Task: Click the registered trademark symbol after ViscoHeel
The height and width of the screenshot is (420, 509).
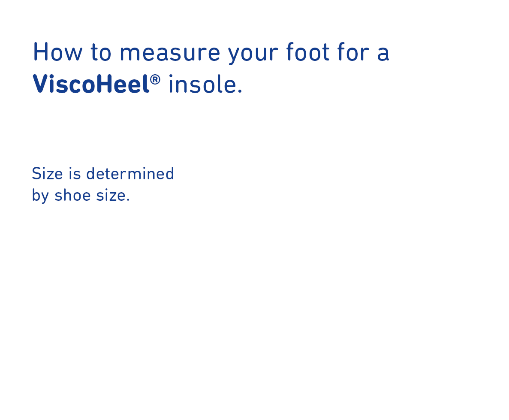Action: (x=155, y=79)
